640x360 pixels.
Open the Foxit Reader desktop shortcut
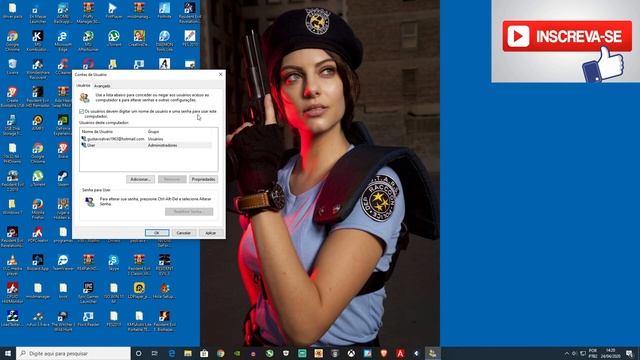tap(88, 318)
